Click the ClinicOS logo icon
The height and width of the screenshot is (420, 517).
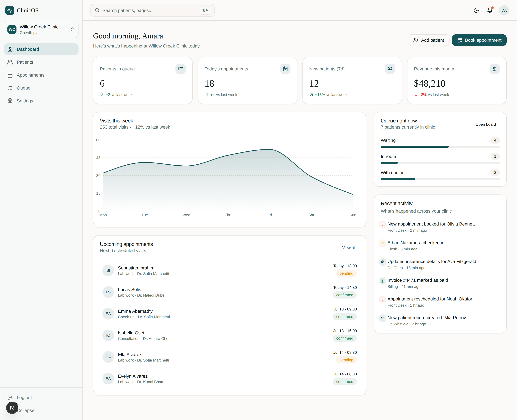[x=10, y=10]
